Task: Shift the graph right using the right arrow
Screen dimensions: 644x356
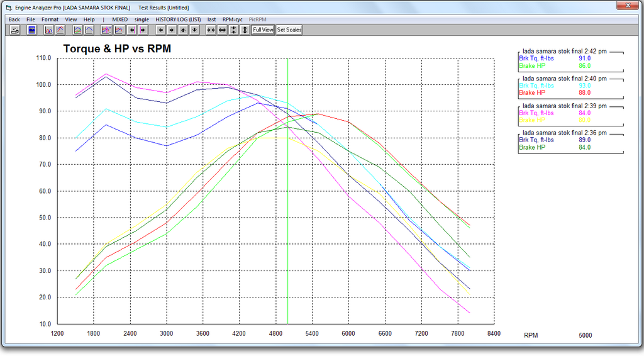Action: tap(172, 30)
